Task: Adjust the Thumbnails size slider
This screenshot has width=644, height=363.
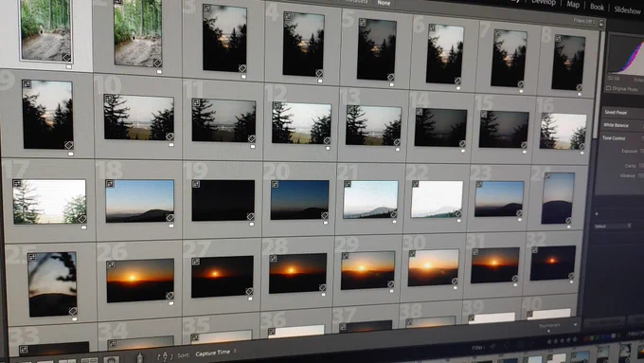Action: click(549, 331)
